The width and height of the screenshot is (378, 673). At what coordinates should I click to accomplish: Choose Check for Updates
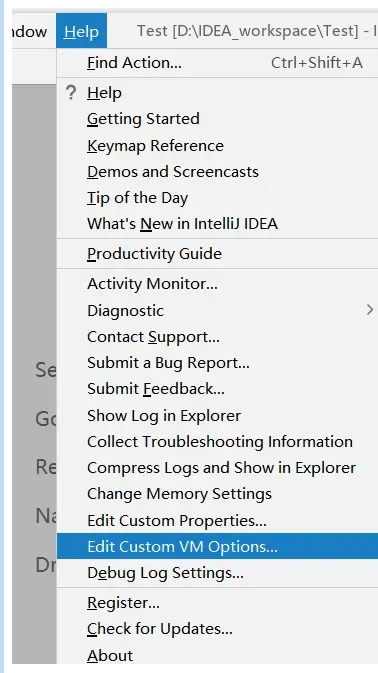point(218,629)
